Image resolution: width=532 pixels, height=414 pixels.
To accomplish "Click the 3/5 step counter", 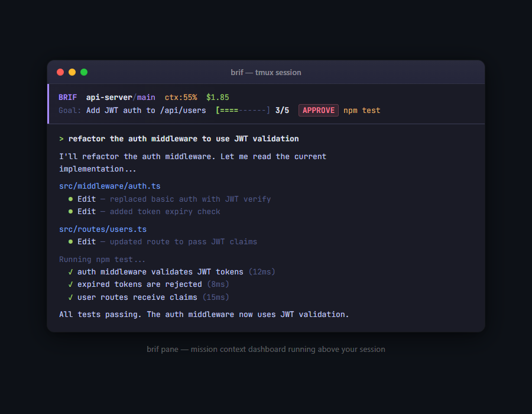I will (282, 111).
